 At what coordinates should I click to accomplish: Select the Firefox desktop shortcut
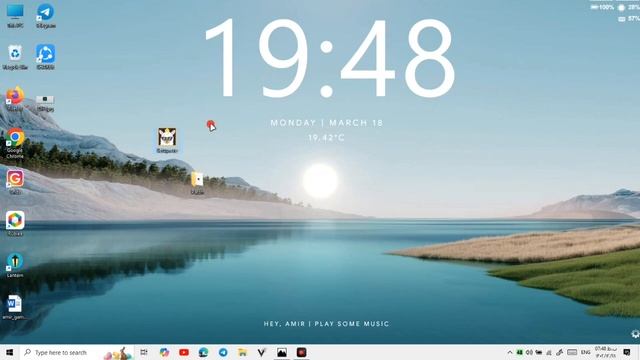15,99
